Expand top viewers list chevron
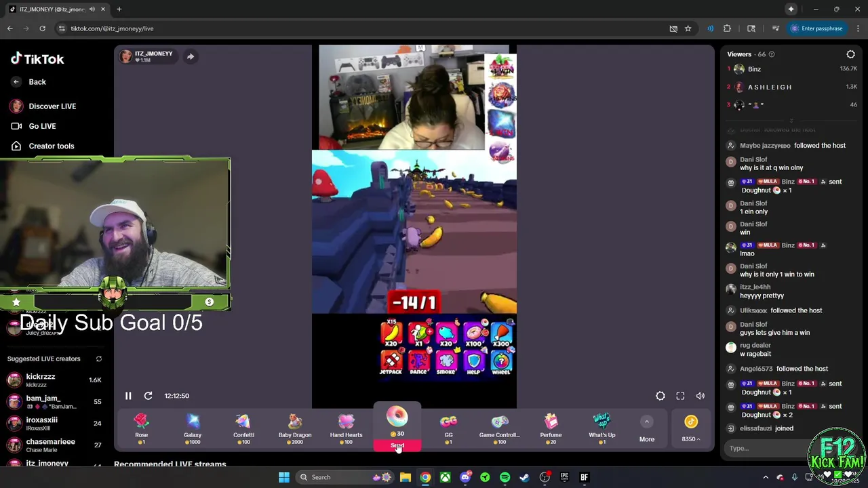The width and height of the screenshot is (868, 488). [791, 121]
